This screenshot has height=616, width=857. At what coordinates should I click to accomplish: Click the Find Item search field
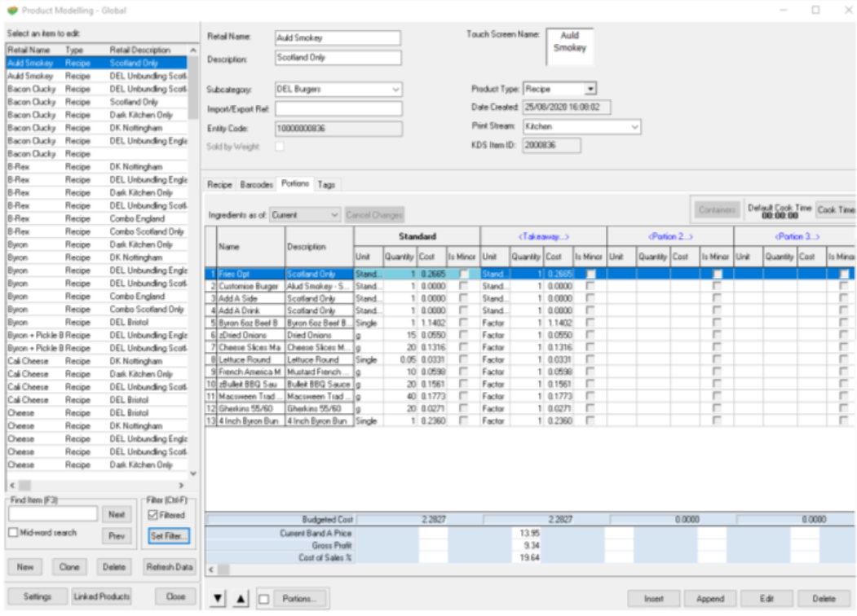(53, 514)
